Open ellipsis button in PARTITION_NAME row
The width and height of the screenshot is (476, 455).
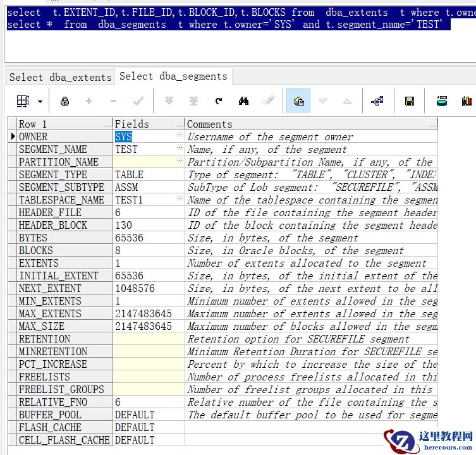pos(180,160)
